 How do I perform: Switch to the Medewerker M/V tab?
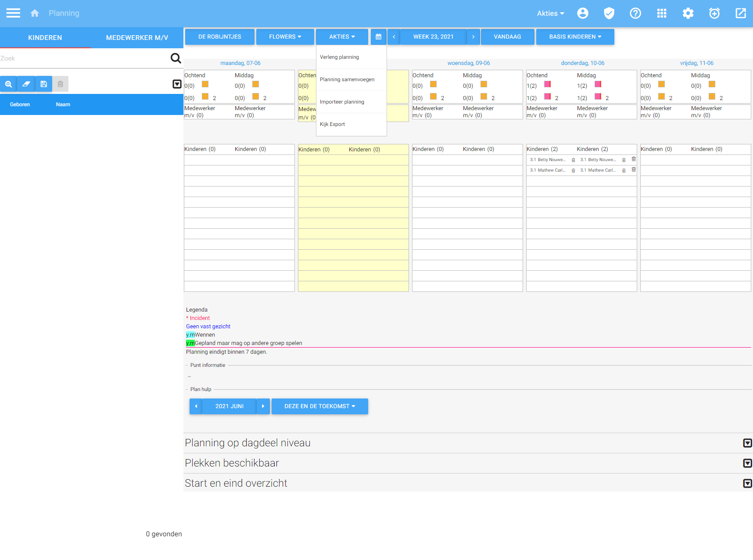click(137, 38)
